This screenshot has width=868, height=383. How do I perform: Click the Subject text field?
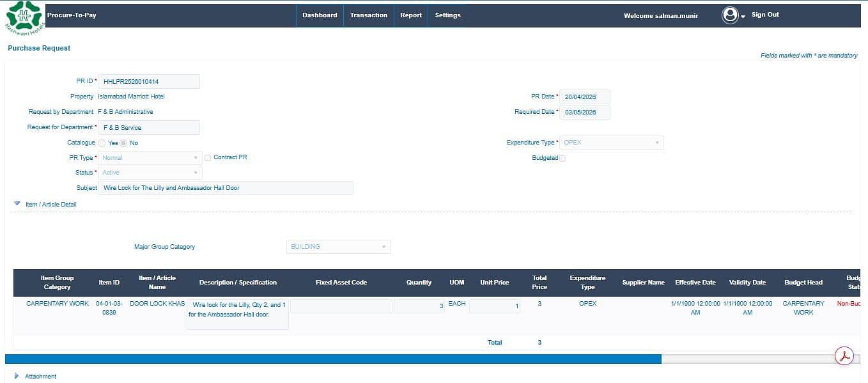226,188
